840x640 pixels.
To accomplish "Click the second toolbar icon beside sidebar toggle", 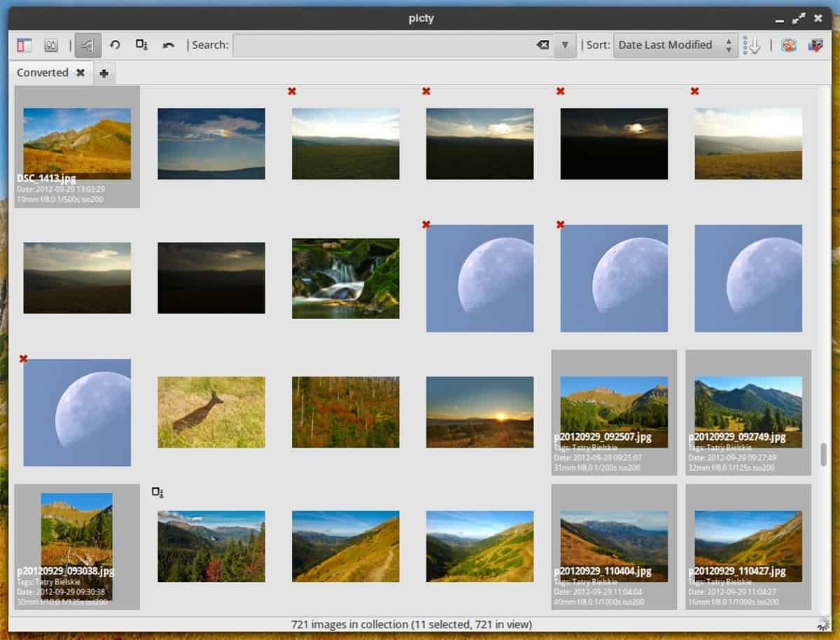I will point(50,45).
